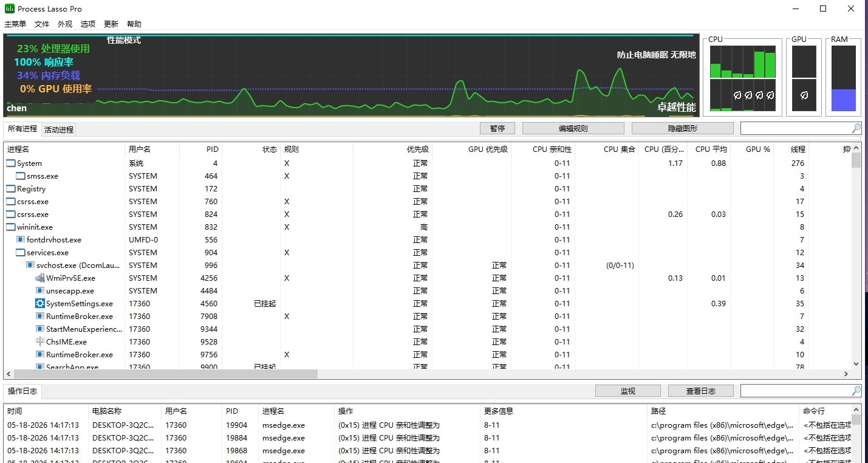The image size is (868, 463).
Task: Click the process list search magnifier icon
Action: tap(856, 128)
